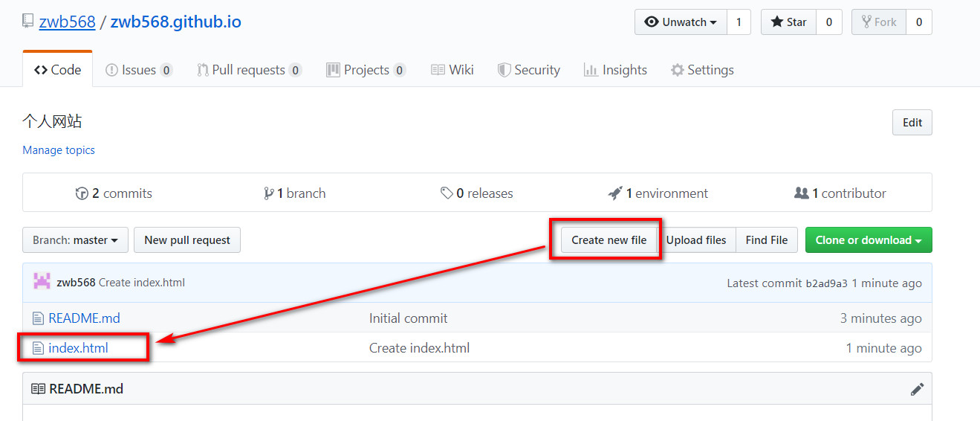Open the zwb568 owner link
This screenshot has width=980, height=421.
coord(67,22)
